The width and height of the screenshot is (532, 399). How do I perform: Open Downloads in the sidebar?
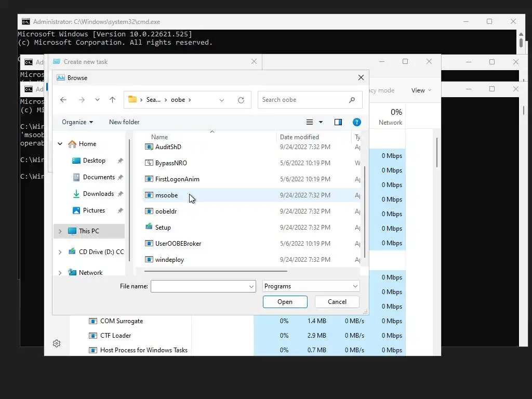tap(98, 194)
